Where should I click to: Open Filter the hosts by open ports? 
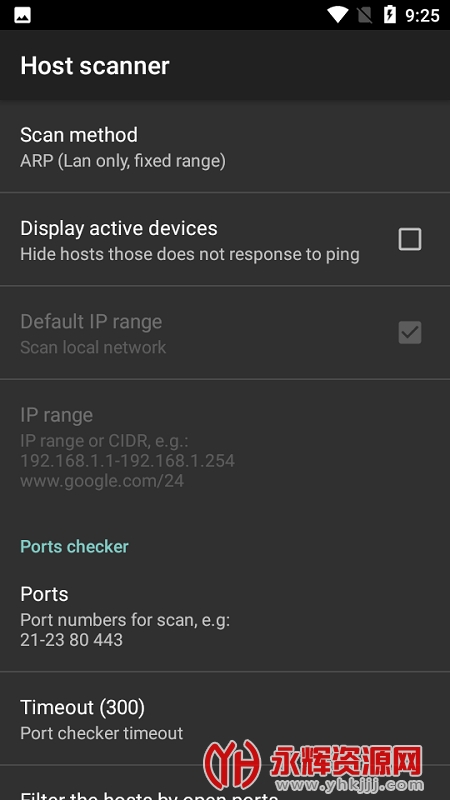coord(225,783)
